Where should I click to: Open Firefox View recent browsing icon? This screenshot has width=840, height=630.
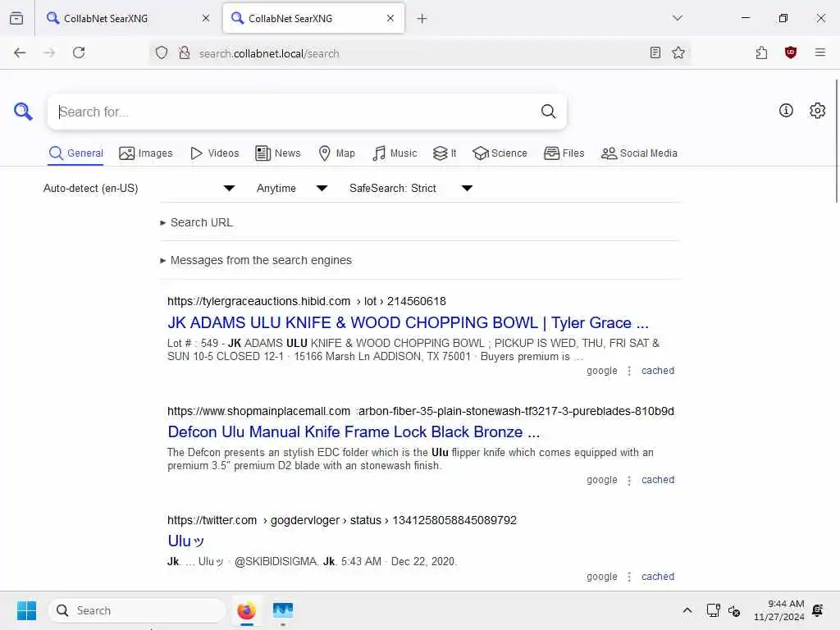click(16, 18)
